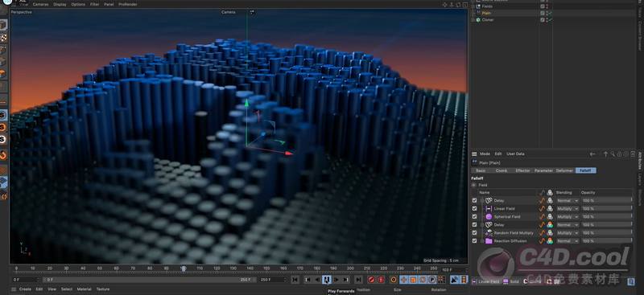Switch to the Effector tab

tap(522, 170)
